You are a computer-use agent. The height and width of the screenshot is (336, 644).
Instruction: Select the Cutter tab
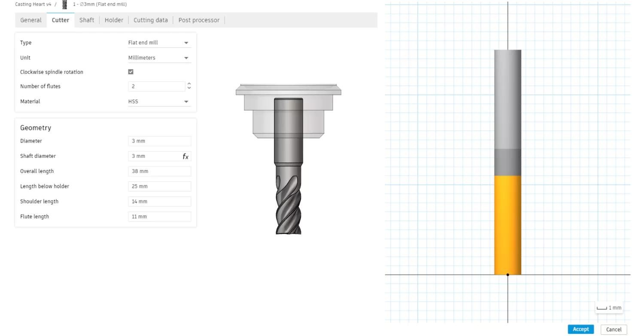click(x=61, y=20)
